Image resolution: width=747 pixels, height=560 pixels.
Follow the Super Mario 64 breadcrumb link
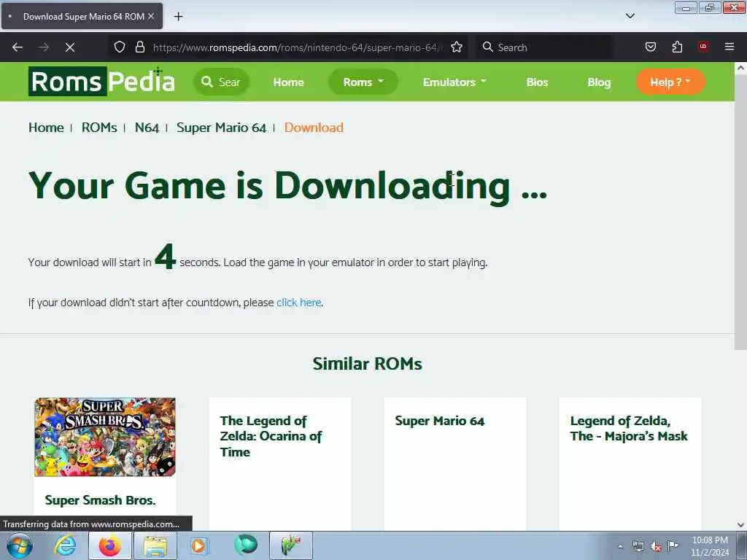221,128
